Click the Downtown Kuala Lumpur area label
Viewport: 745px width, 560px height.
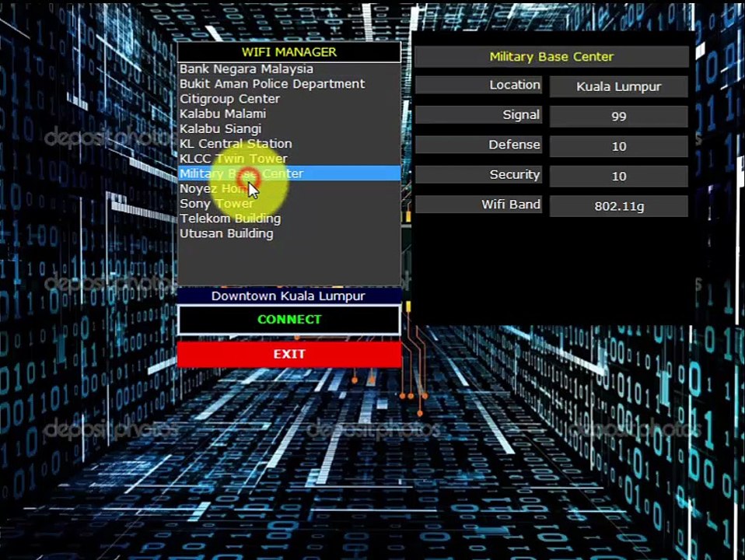pyautogui.click(x=289, y=296)
